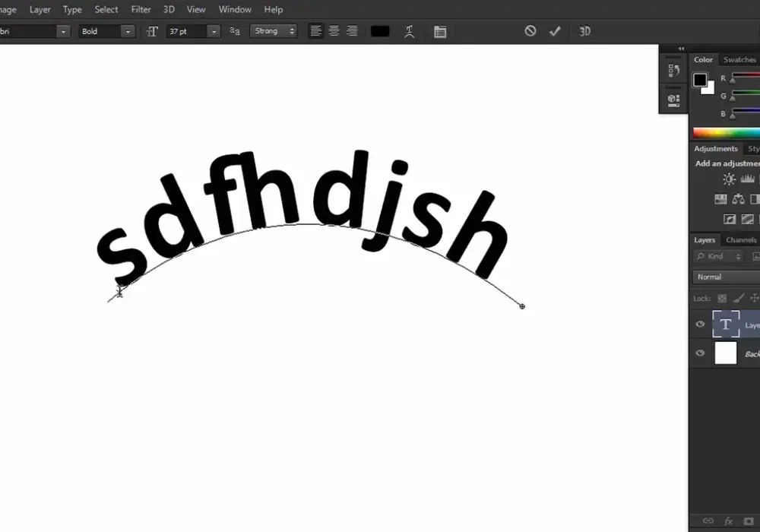Click the path end anchor point

[x=522, y=306]
